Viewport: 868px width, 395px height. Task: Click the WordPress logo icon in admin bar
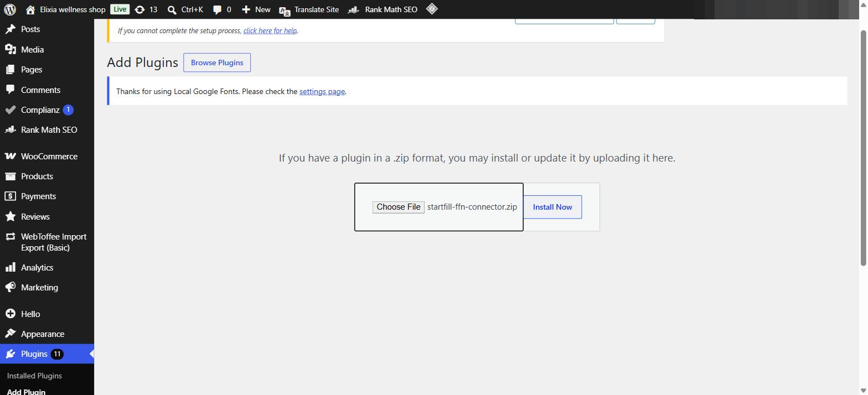[x=10, y=9]
